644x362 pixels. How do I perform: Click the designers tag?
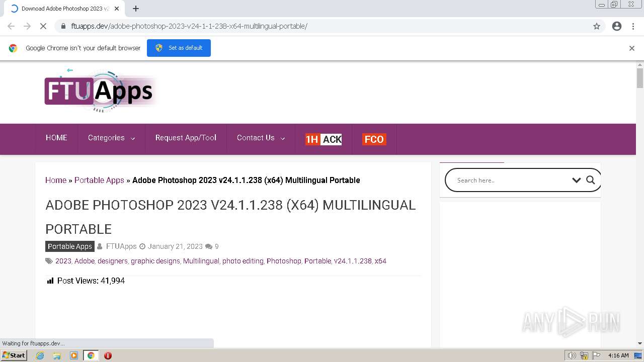click(113, 261)
